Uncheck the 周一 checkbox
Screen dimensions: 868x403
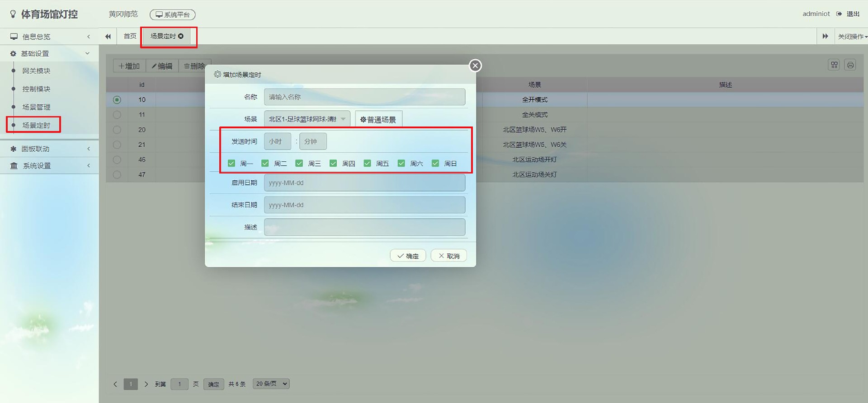231,163
